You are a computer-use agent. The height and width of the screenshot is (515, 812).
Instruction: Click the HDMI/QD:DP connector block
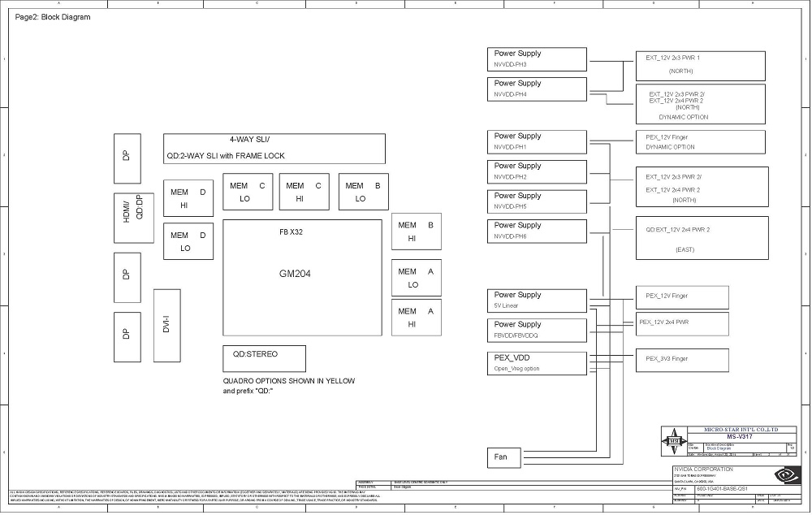click(127, 218)
